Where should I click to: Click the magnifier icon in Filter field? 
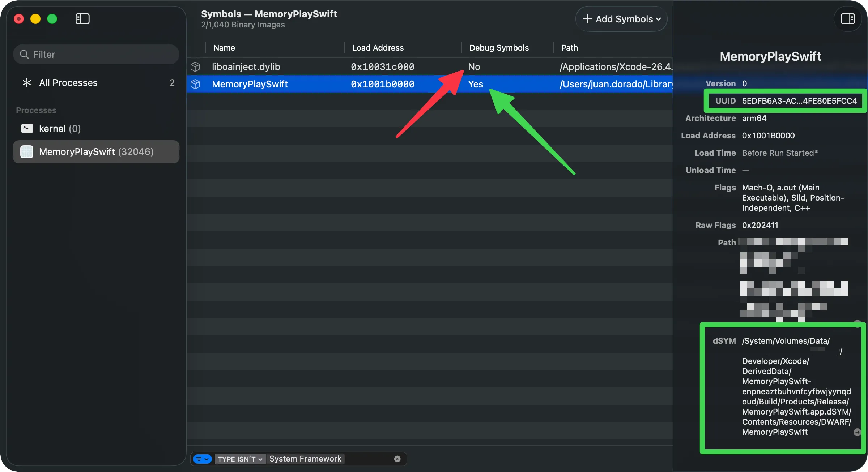tap(24, 55)
